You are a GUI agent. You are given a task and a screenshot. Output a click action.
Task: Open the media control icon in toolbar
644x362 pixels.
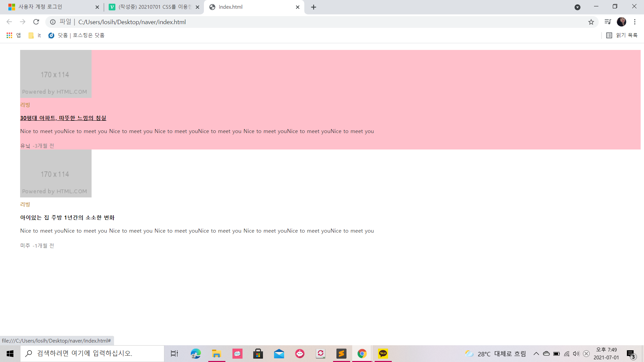tap(607, 22)
